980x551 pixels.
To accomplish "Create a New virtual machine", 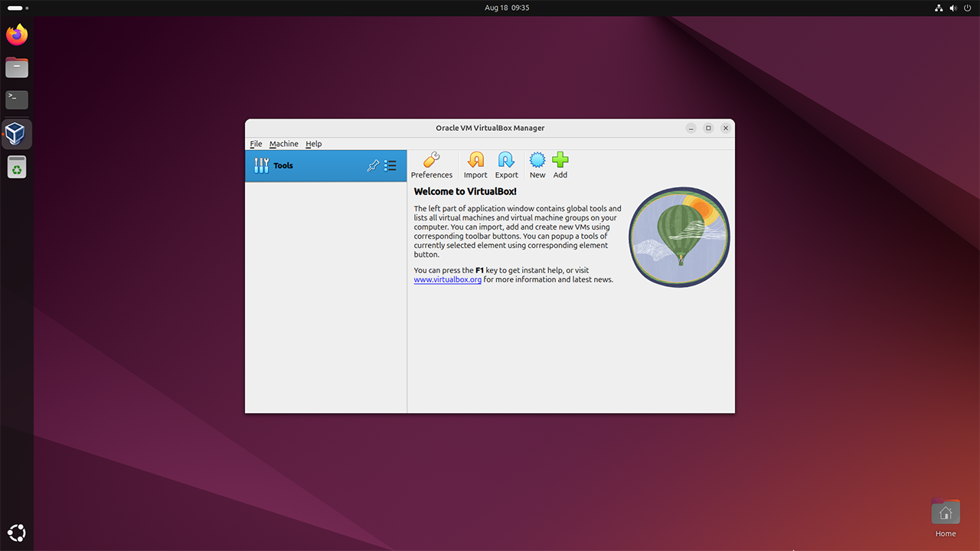I will coord(537,165).
